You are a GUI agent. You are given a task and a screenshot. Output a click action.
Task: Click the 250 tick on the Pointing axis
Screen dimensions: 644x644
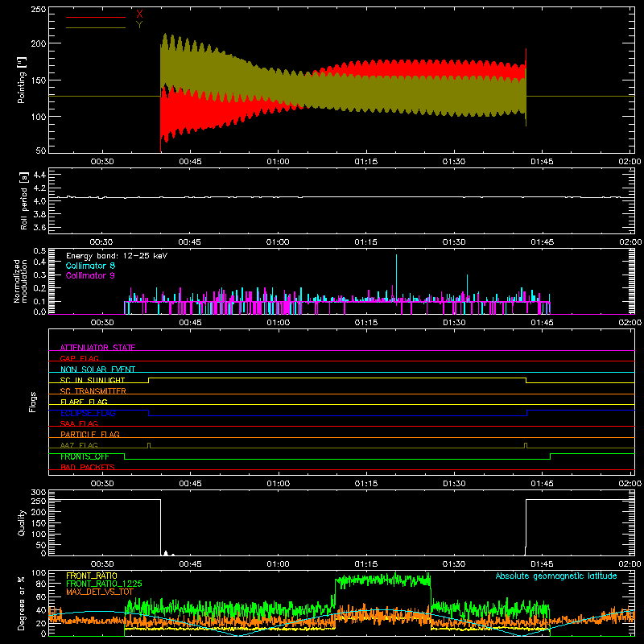(38, 9)
